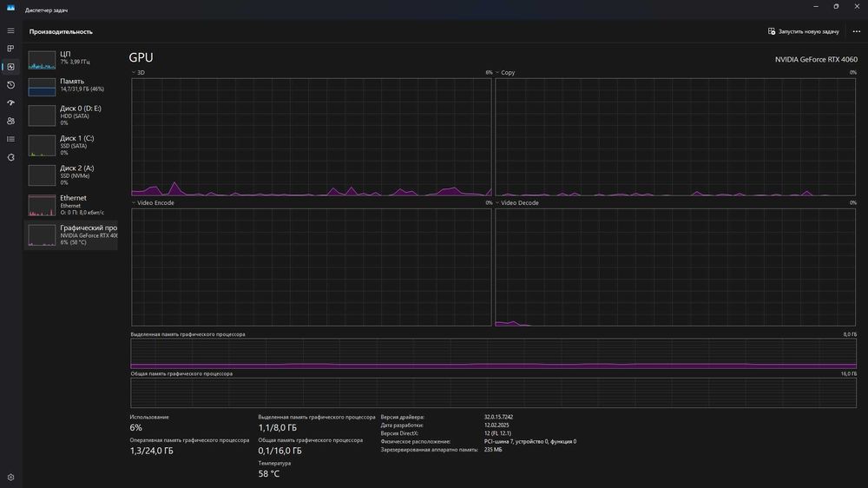Open the Users page icon

click(10, 121)
